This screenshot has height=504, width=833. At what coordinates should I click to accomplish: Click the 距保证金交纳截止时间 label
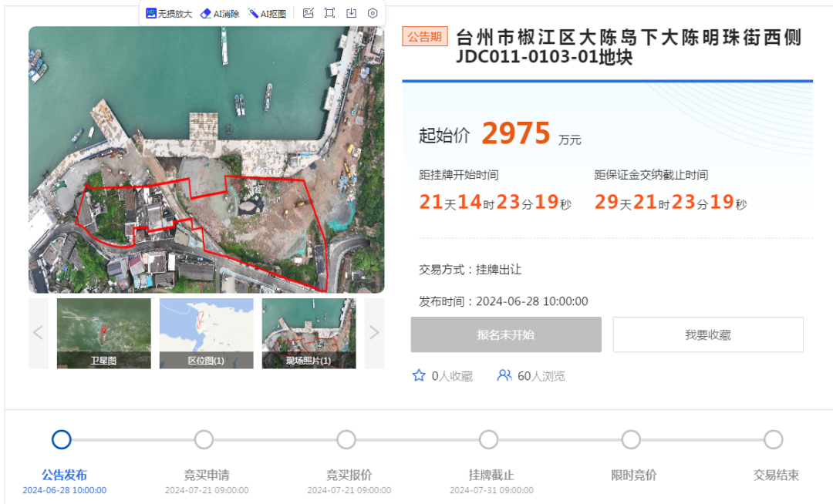click(651, 175)
